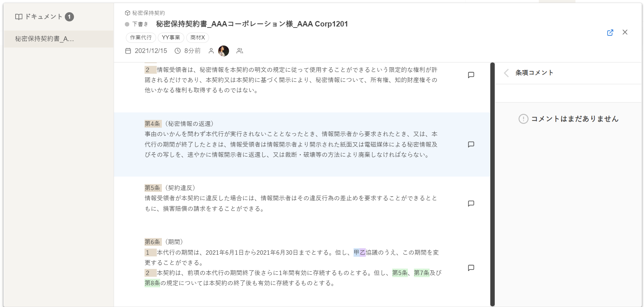644x307 pixels.
Task: Click the ドキュメント sidebar header
Action: tap(43, 17)
